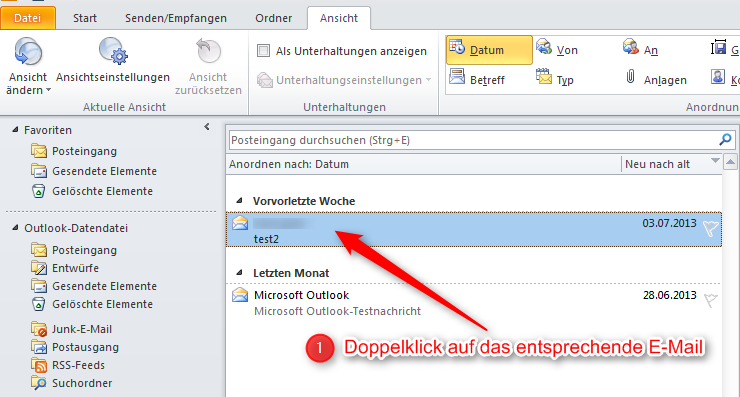Viewport: 740px width, 397px height.
Task: Arrange messages by Anlagen
Action: [656, 79]
